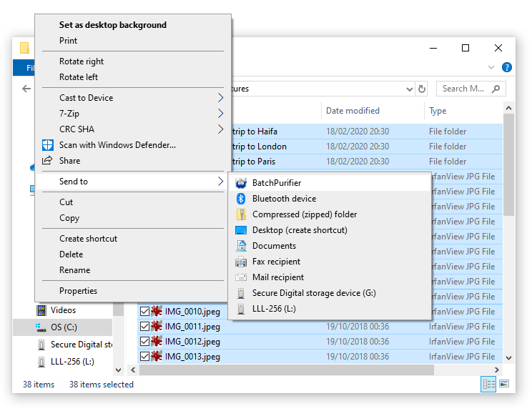Choose Rotate left
The image size is (532, 411).
79,77
